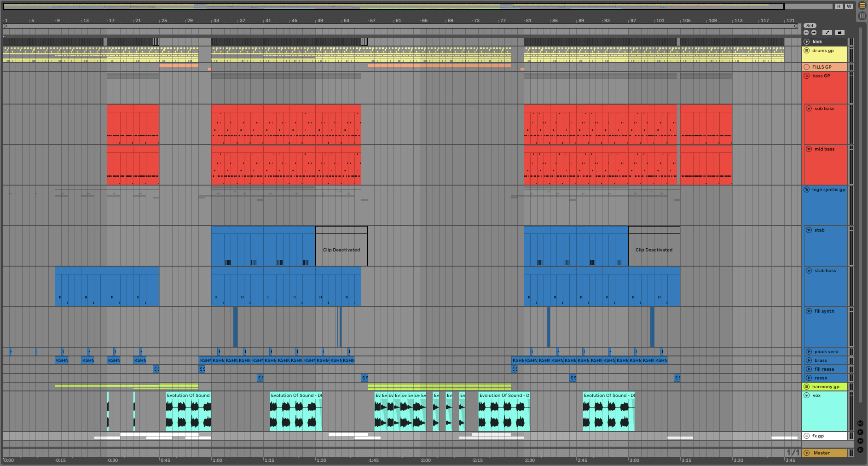Collapse the vox track
The width and height of the screenshot is (868, 466).
[x=807, y=395]
